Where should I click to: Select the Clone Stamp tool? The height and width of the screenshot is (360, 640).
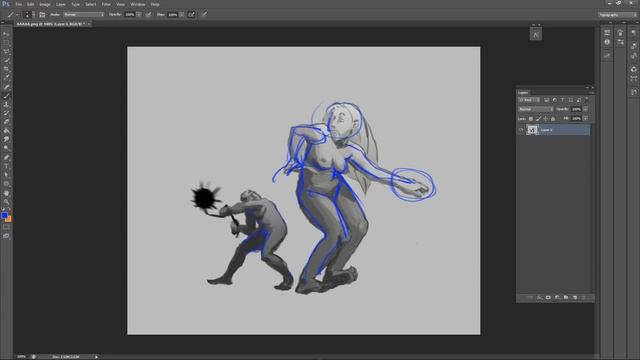(x=6, y=104)
